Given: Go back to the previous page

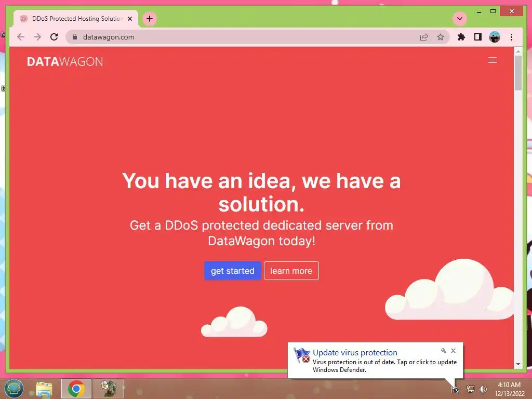Looking at the screenshot, I should tap(21, 37).
